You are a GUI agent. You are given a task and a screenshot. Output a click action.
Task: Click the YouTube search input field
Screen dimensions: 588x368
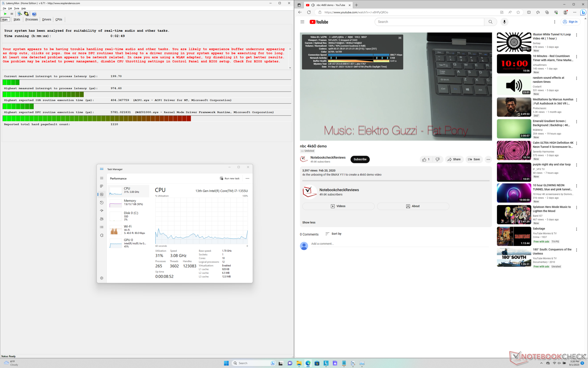429,22
